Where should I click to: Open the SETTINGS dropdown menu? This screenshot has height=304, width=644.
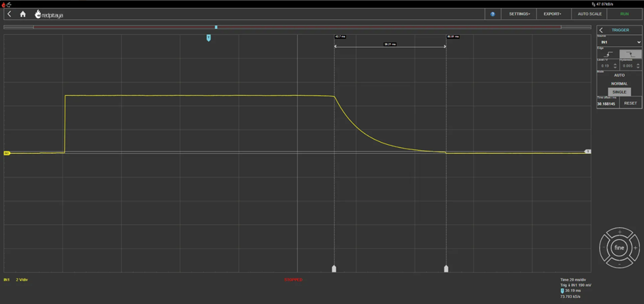pyautogui.click(x=519, y=14)
